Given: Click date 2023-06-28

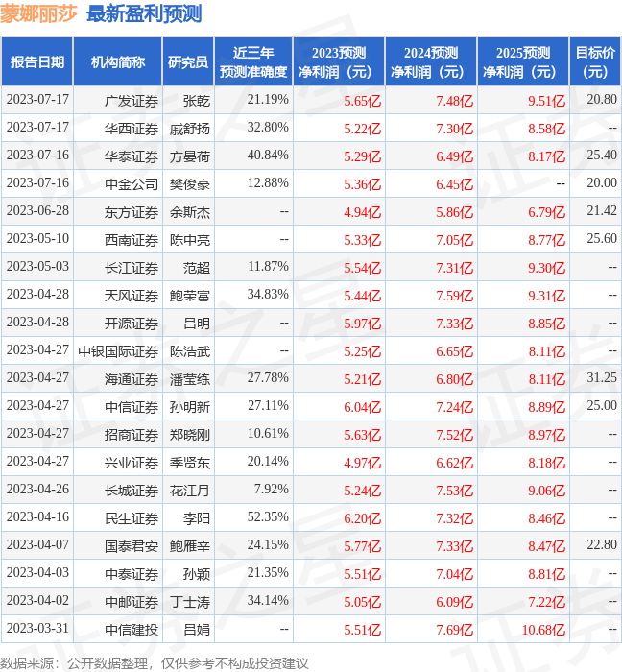Looking at the screenshot, I should pos(37,211).
